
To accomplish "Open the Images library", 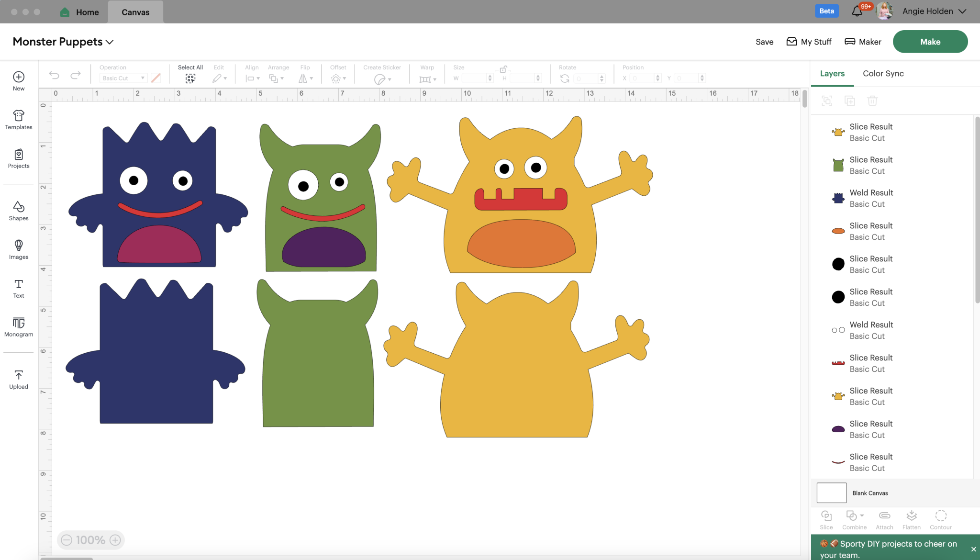I will [x=18, y=249].
